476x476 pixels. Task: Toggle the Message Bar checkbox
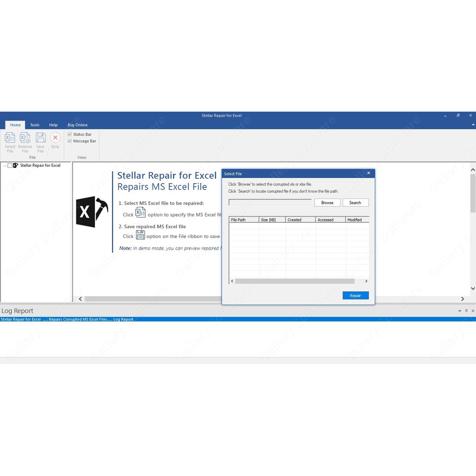point(70,141)
